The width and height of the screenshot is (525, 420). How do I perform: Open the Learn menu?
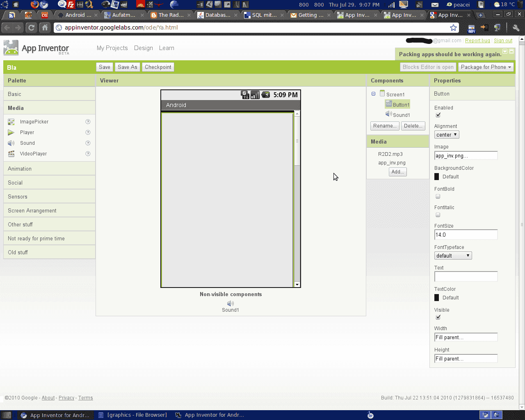pyautogui.click(x=167, y=48)
